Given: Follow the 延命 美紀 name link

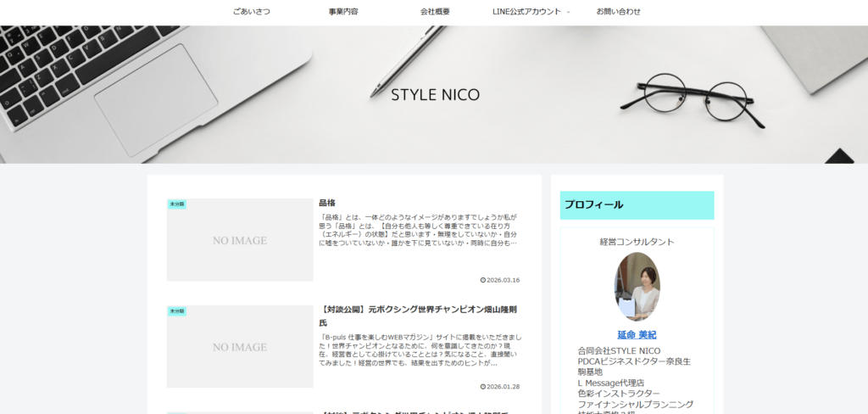Looking at the screenshot, I should (637, 335).
